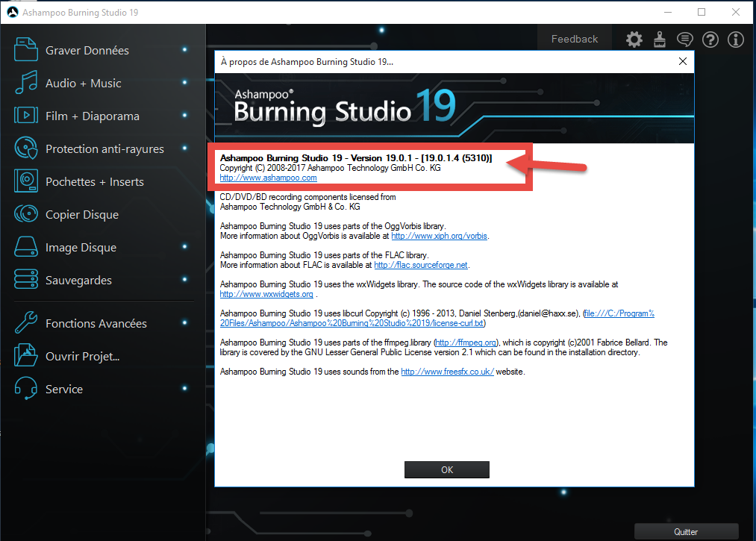The height and width of the screenshot is (541, 756).
Task: Click the Ashampoo logo in title bar
Action: 12,12
